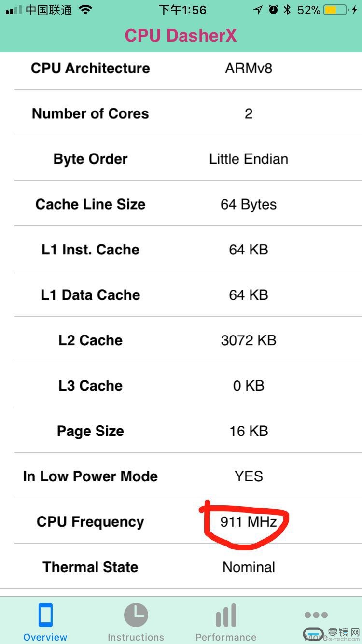362x644 pixels.
Task: Select the CPU Frequency row label
Action: [90, 522]
